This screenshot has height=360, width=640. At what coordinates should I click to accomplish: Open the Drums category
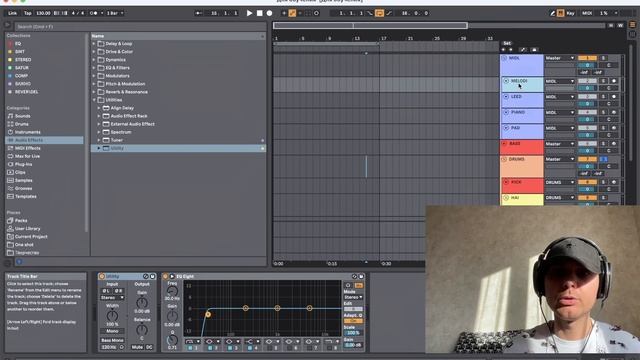pyautogui.click(x=22, y=124)
